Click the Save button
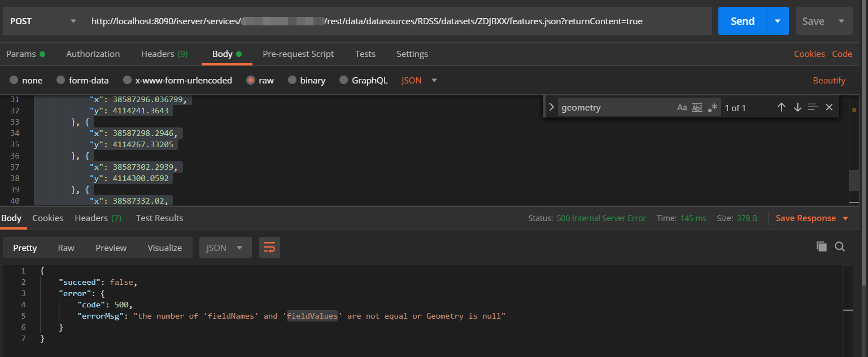Screen dimensions: 868x357 [x=813, y=21]
